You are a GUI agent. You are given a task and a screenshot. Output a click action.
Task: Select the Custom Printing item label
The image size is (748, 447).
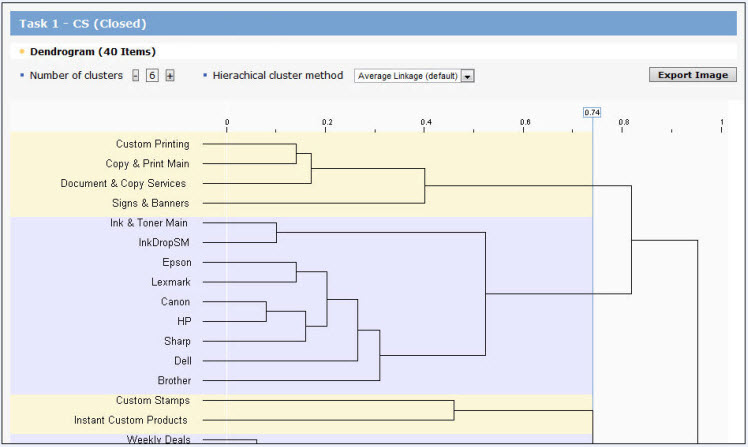153,144
